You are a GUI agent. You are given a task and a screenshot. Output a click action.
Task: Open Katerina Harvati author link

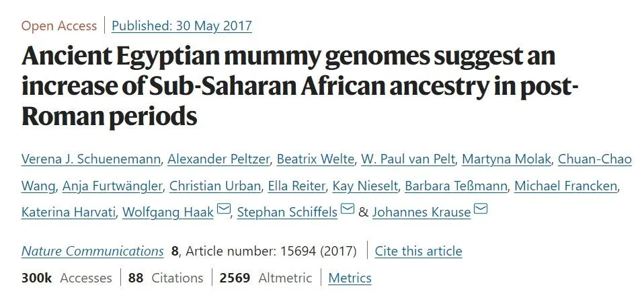[x=69, y=212]
